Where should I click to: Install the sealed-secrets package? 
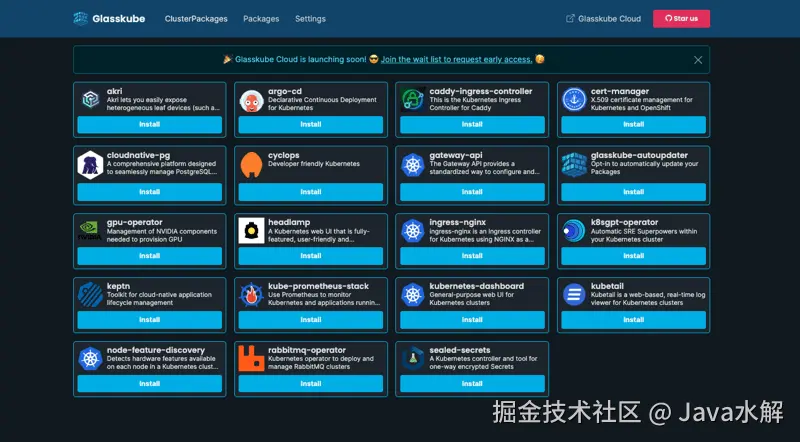click(472, 383)
